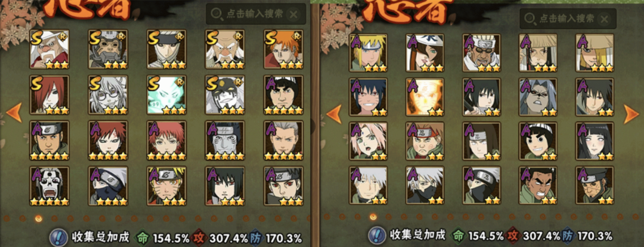
Task: Choose the red-haired Gaara card with gourd
Action: click(x=108, y=140)
